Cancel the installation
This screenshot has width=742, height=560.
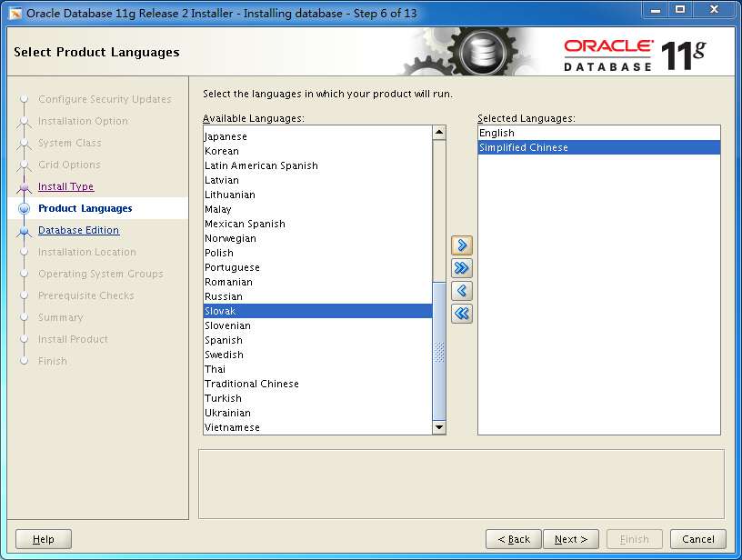[x=697, y=538]
